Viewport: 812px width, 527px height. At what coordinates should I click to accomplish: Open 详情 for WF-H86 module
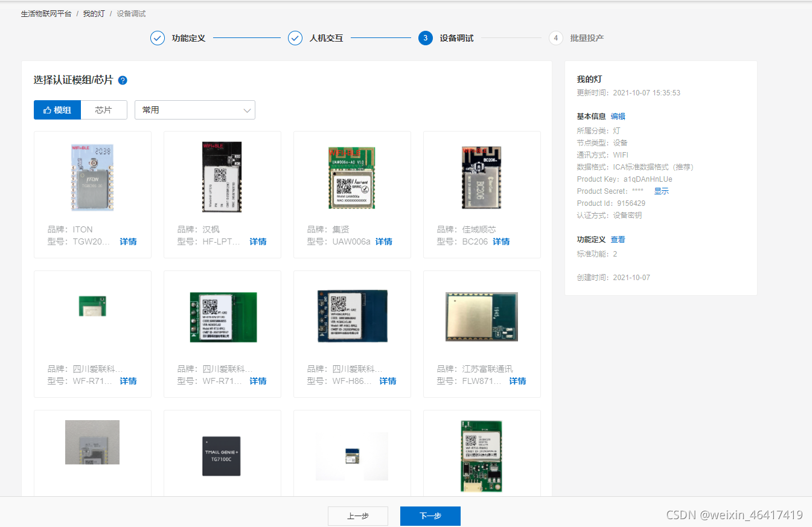[388, 381]
